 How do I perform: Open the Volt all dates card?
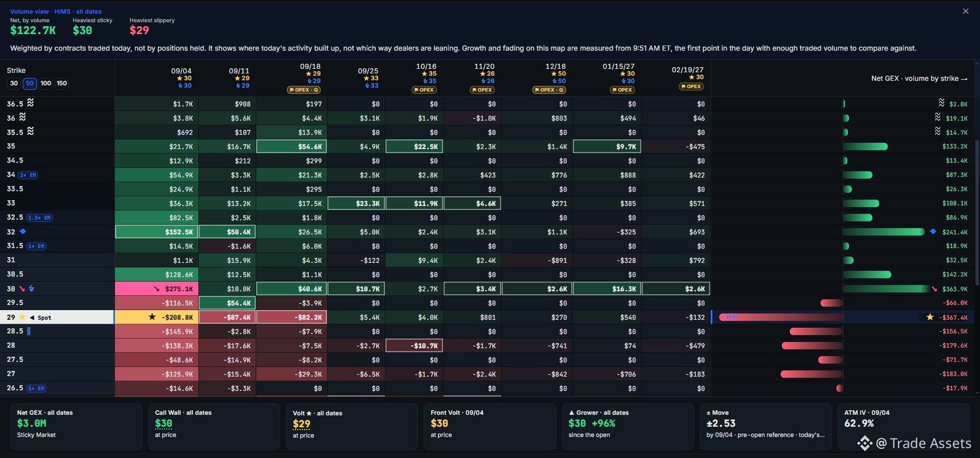pyautogui.click(x=352, y=426)
